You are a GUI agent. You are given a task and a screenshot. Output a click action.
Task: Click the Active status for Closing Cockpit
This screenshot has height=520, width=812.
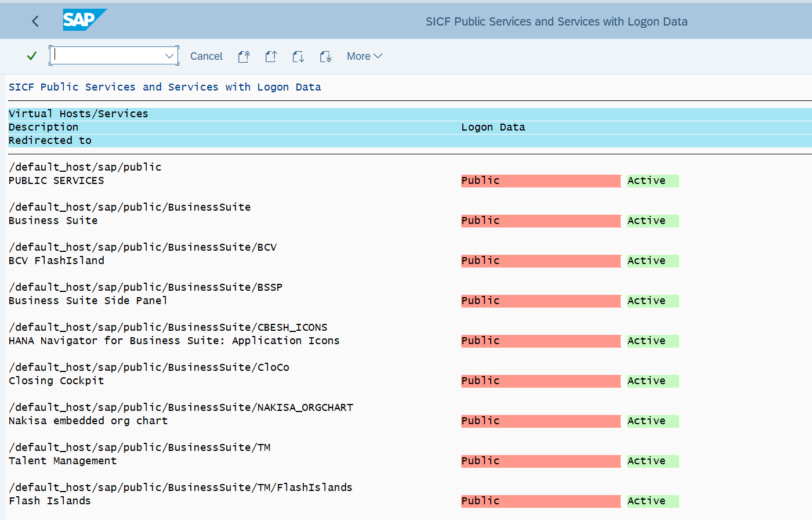(x=652, y=381)
